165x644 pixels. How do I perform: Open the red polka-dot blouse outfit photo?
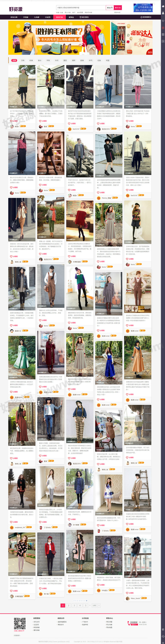[22, 153]
